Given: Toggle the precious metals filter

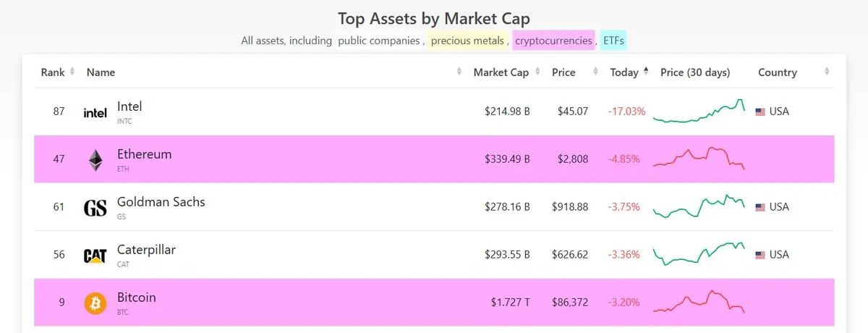Looking at the screenshot, I should [x=467, y=41].
